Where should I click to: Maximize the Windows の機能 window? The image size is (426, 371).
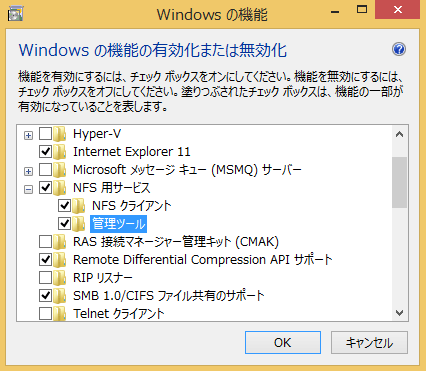pyautogui.click(x=362, y=9)
